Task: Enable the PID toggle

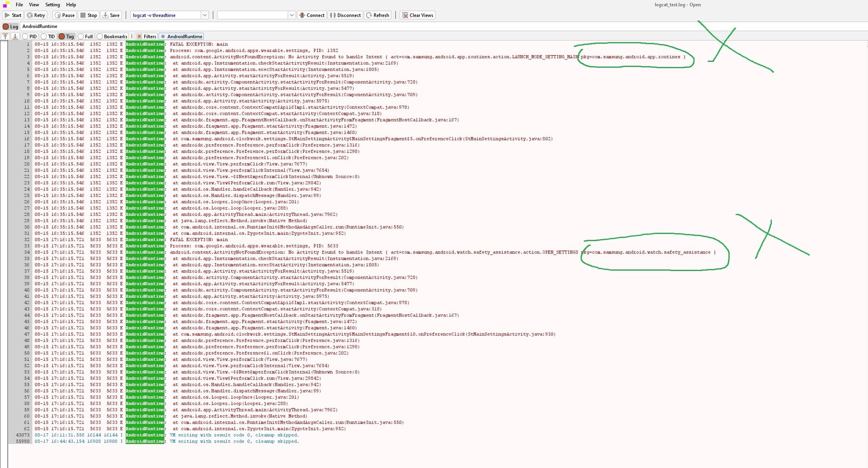Action: [x=29, y=37]
